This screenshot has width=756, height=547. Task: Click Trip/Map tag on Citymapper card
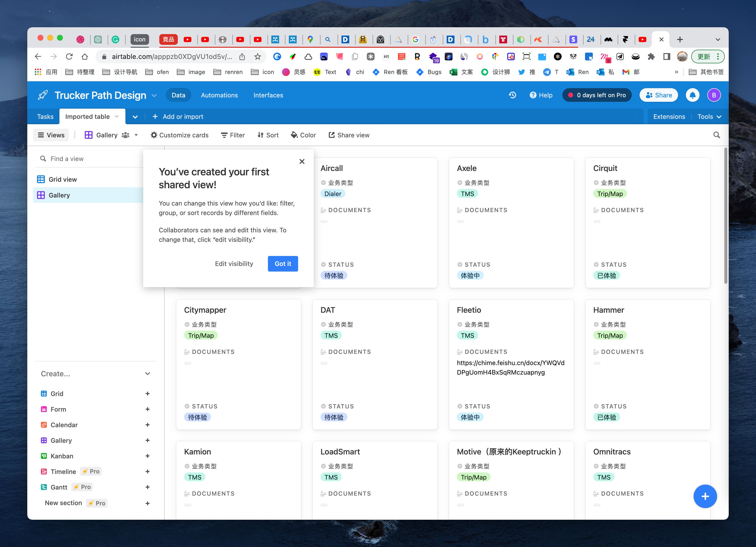point(201,335)
